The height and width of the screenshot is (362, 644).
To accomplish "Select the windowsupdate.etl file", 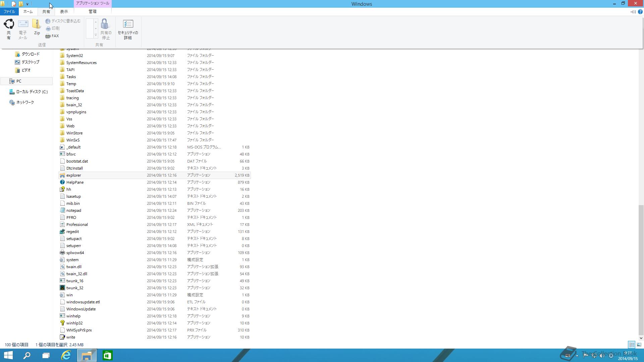I will [155, 302].
